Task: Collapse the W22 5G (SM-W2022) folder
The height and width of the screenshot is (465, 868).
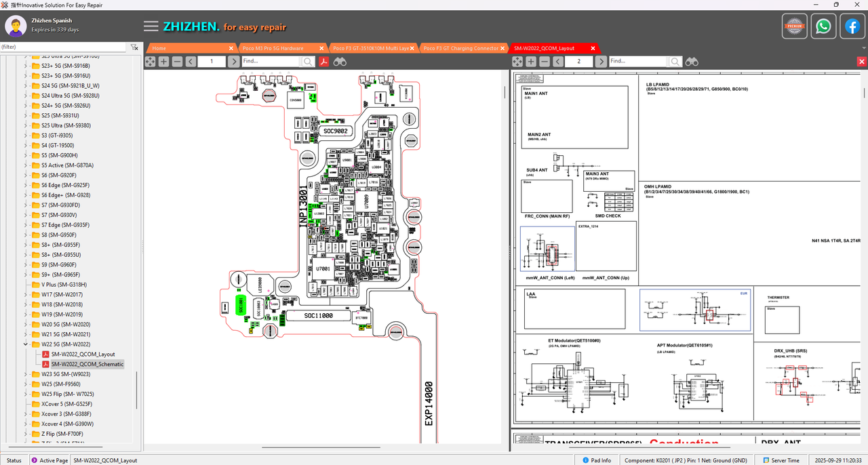Action: pyautogui.click(x=26, y=344)
